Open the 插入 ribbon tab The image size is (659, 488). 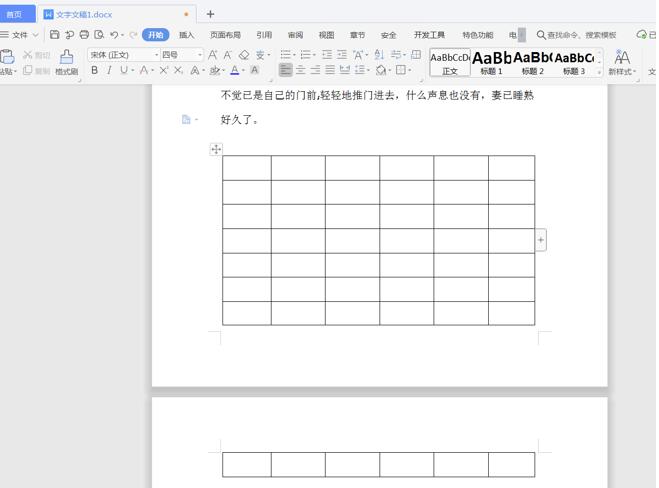click(x=187, y=35)
